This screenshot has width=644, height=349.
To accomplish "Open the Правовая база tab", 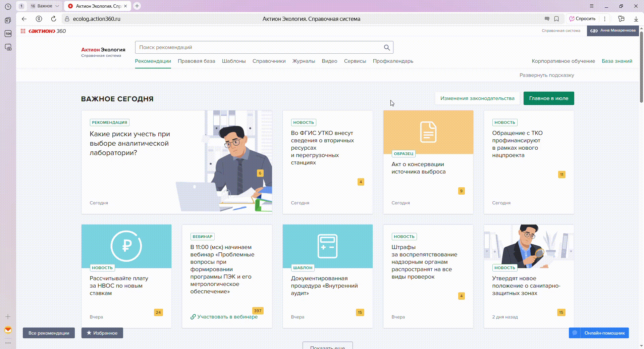I will tap(196, 61).
